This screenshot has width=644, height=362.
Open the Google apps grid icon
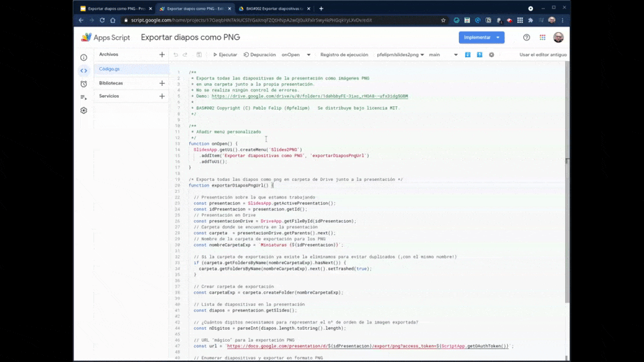(543, 38)
